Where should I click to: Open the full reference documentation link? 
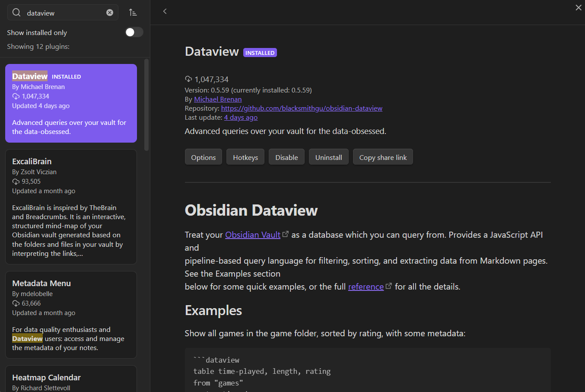click(x=366, y=286)
